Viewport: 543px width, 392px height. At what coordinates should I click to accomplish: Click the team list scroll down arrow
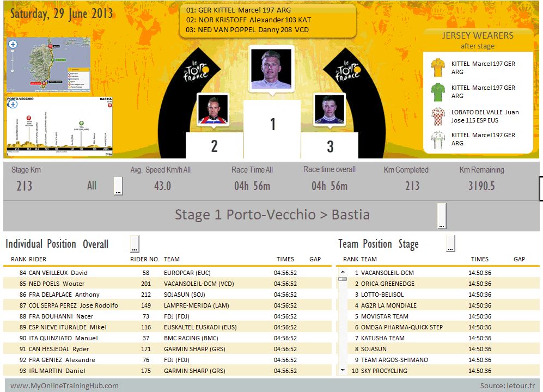coord(343,370)
